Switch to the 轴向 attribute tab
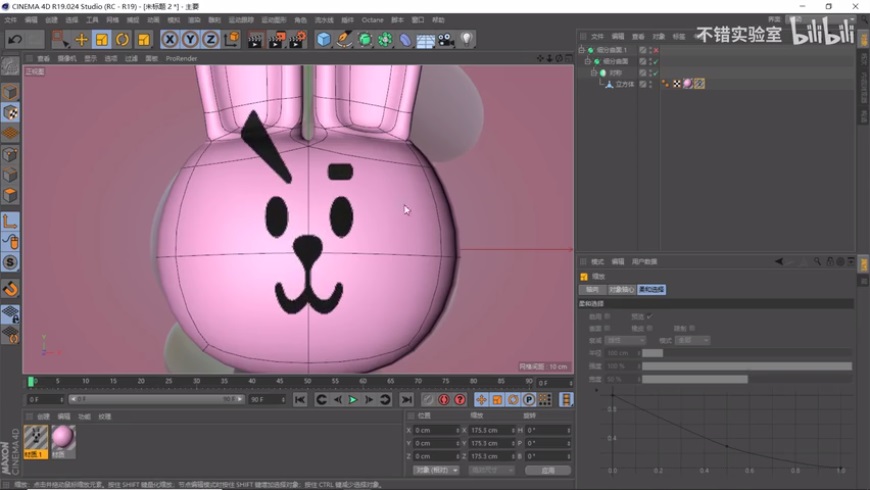 [x=592, y=290]
